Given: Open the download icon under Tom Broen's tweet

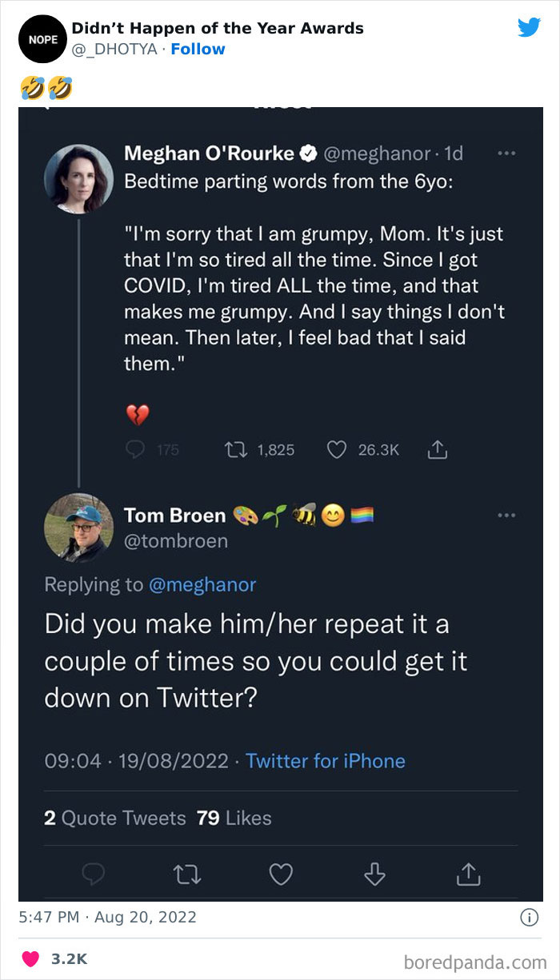Looking at the screenshot, I should click(375, 875).
